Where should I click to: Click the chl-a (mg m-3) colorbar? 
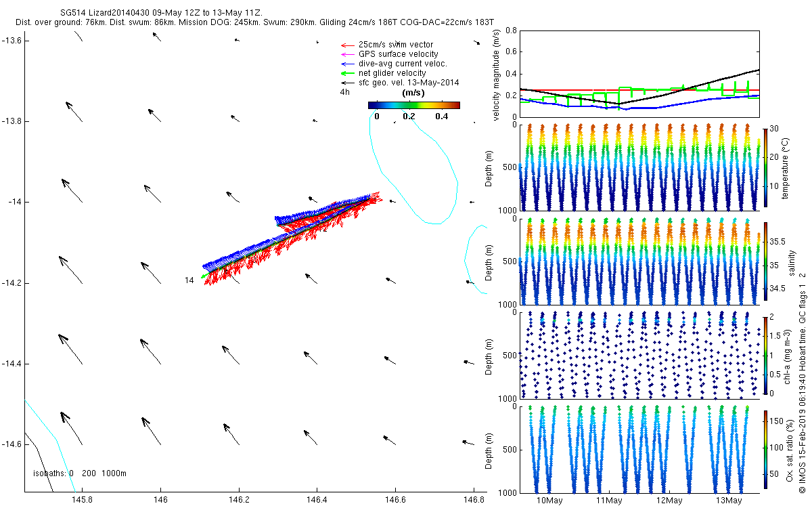coord(765,354)
